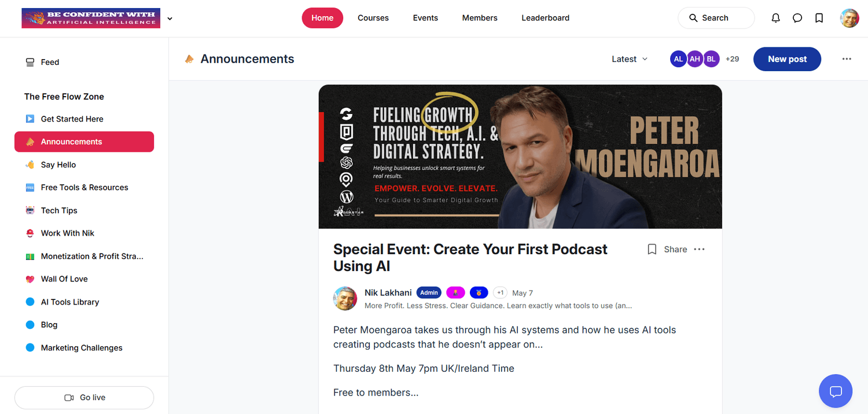
Task: Open the direct messages chat bubble icon
Action: pos(797,18)
